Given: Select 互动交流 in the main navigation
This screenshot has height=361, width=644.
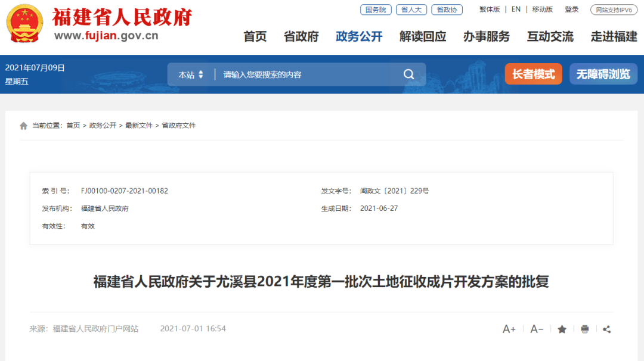Looking at the screenshot, I should [x=550, y=36].
